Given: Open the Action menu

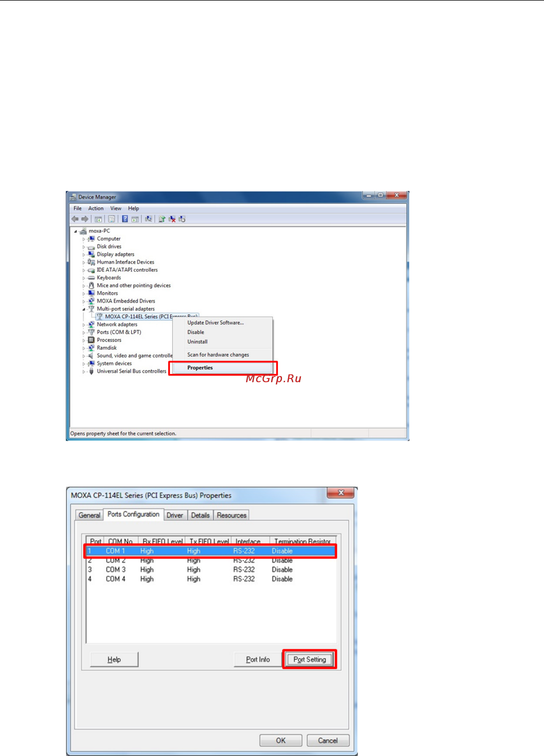Looking at the screenshot, I should (x=96, y=208).
